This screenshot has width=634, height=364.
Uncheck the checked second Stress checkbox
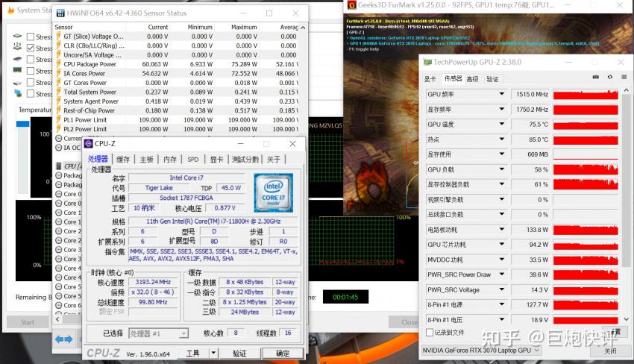[31, 48]
